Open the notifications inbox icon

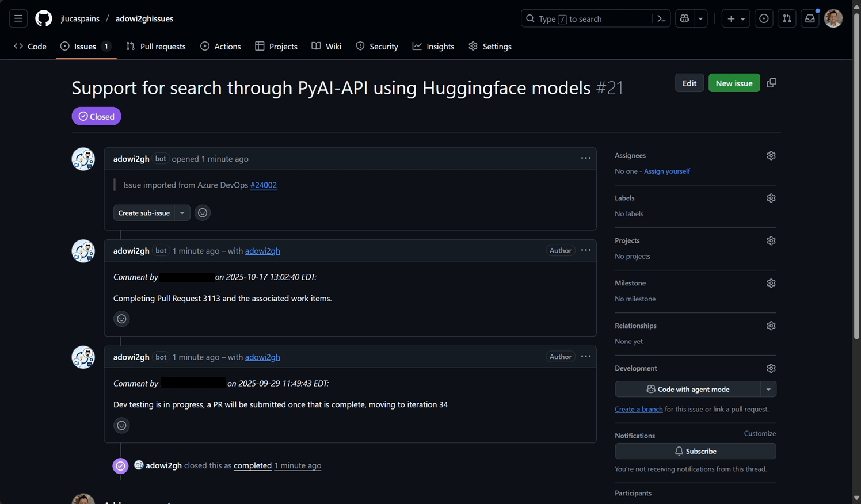810,18
